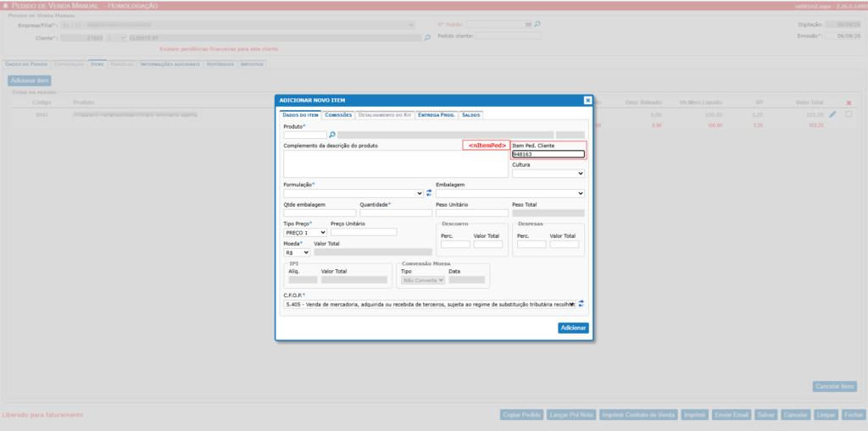
Task: Click the bottom Cancelar button
Action: coord(795,415)
